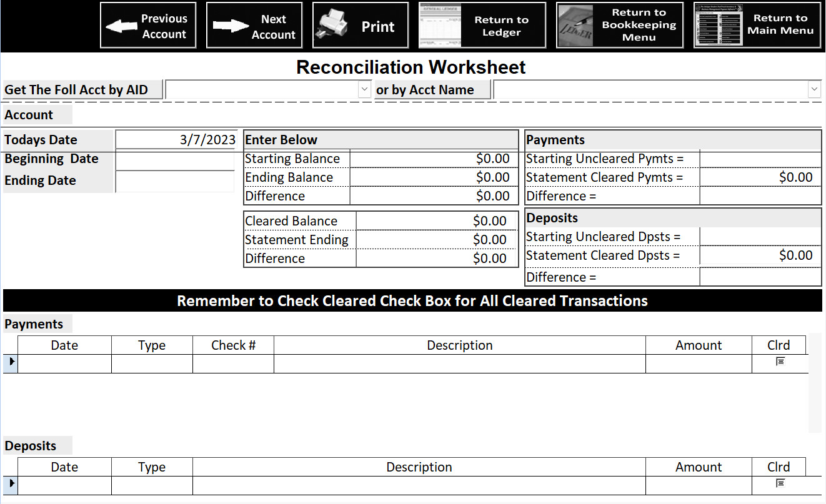Viewport: 826px width, 504px height.
Task: Select the Deposits row record selector
Action: pos(11,485)
